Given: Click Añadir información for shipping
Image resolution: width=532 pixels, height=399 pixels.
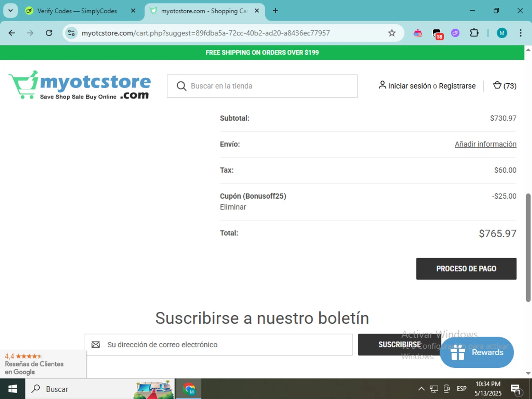Looking at the screenshot, I should click(486, 144).
